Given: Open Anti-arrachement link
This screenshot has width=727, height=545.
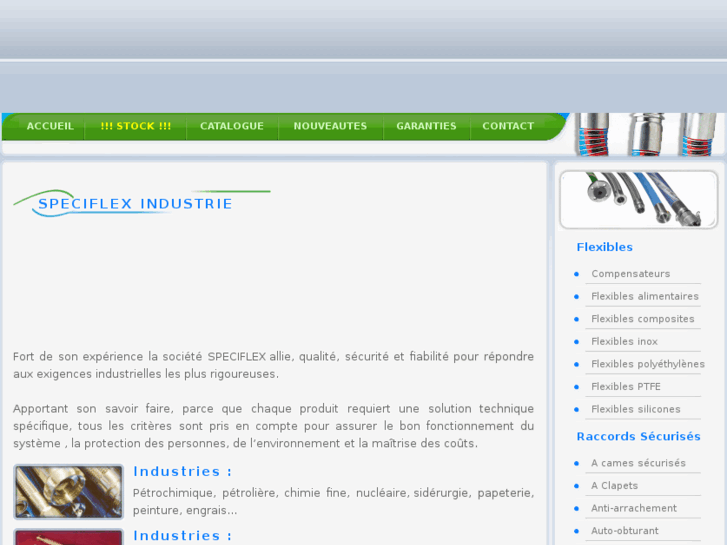Looking at the screenshot, I should pos(634,508).
